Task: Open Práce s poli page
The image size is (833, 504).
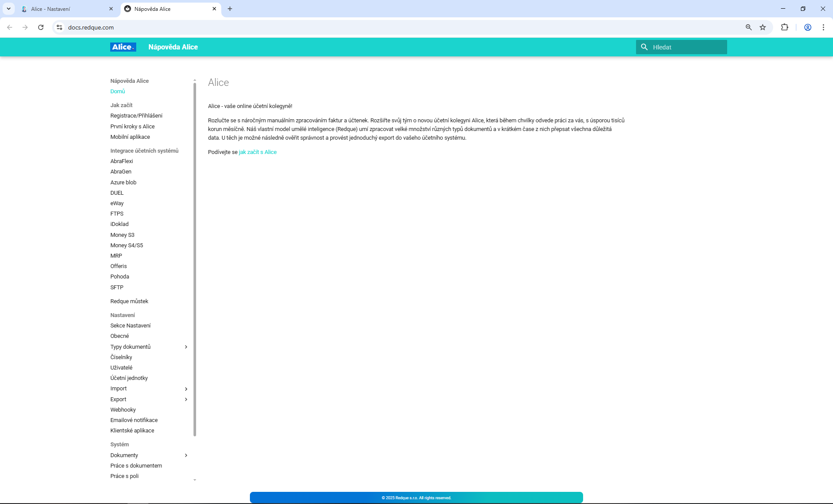Action: click(125, 476)
